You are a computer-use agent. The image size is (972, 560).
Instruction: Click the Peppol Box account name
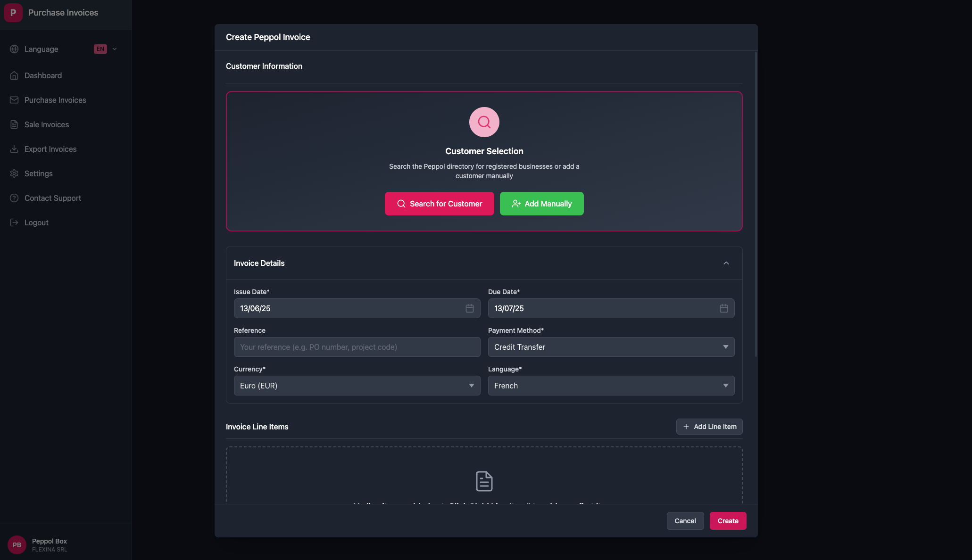(50, 541)
